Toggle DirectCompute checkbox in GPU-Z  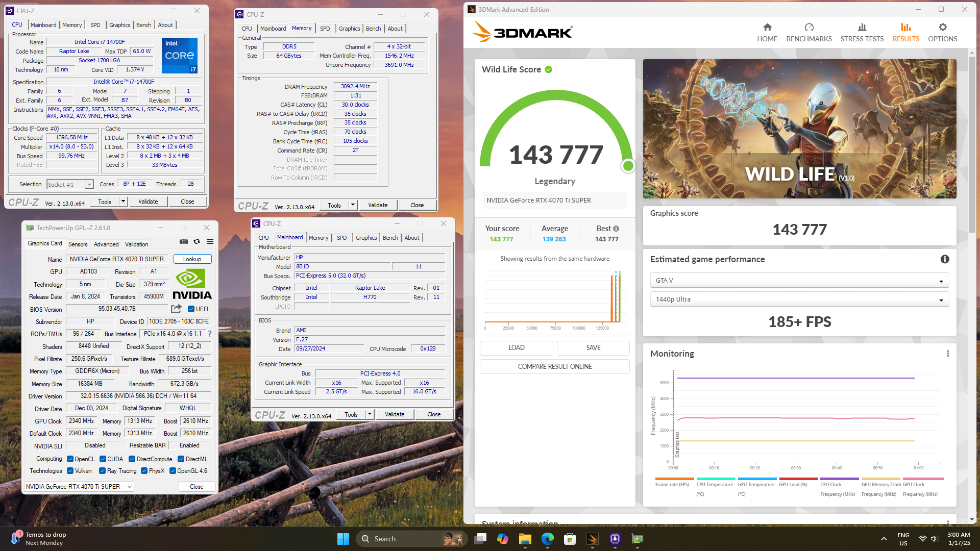click(132, 459)
